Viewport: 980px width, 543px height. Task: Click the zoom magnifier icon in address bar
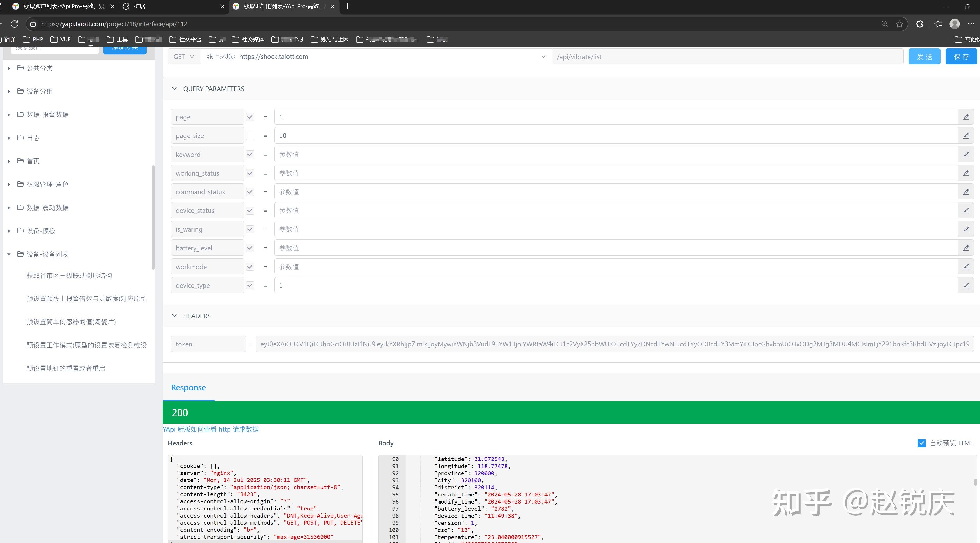[885, 24]
